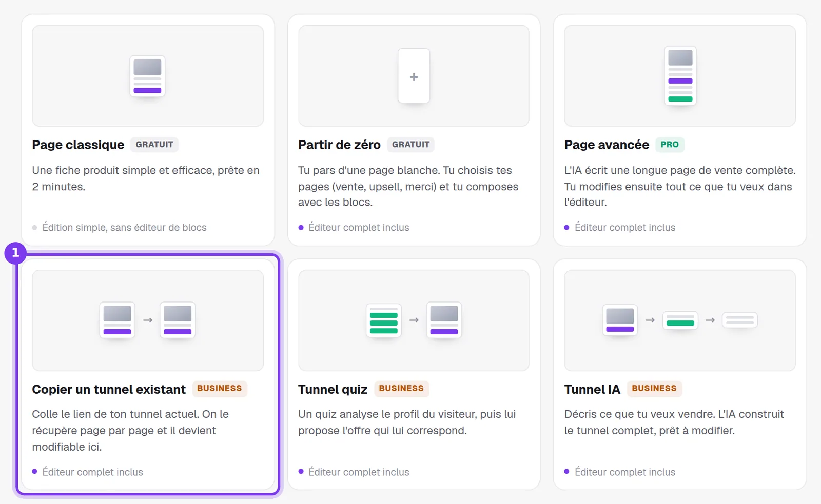821x504 pixels.
Task: Click the GRATUIT badge next to Partir de zéro
Action: click(411, 145)
